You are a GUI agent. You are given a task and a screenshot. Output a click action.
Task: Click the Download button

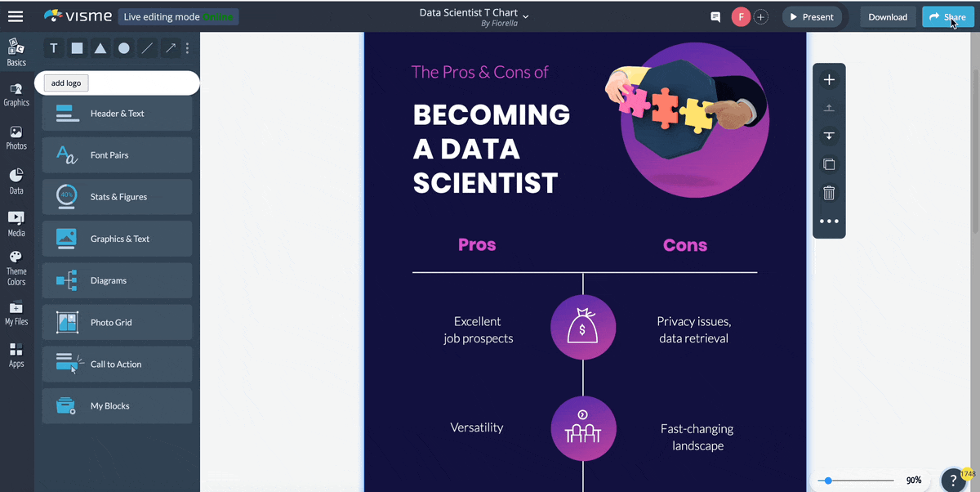[888, 17]
